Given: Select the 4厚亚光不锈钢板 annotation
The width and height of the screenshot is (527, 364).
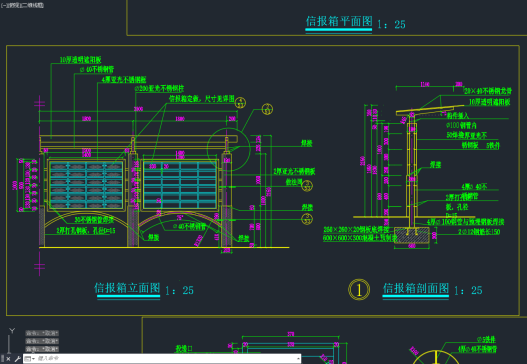Looking at the screenshot, I should [x=124, y=80].
